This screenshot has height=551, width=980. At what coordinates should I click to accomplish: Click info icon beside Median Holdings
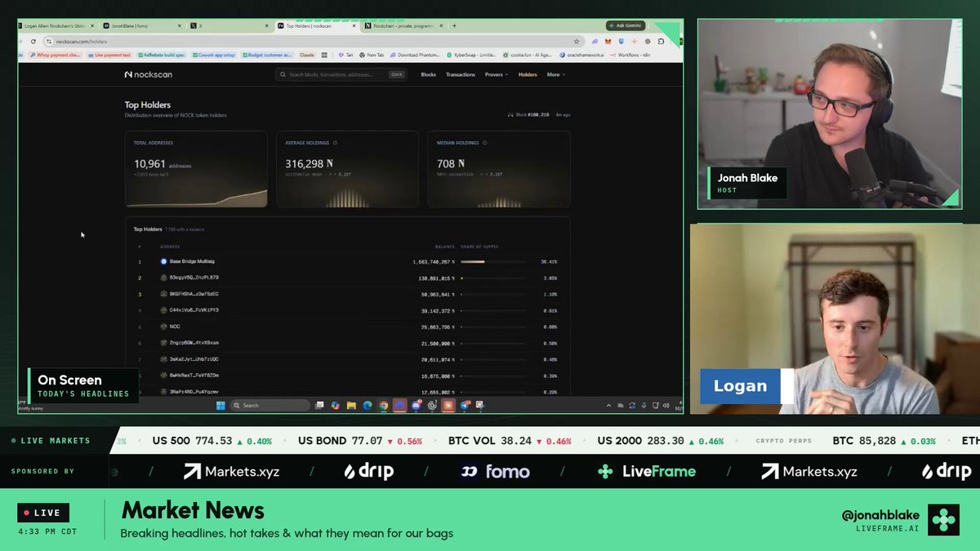pyautogui.click(x=484, y=143)
